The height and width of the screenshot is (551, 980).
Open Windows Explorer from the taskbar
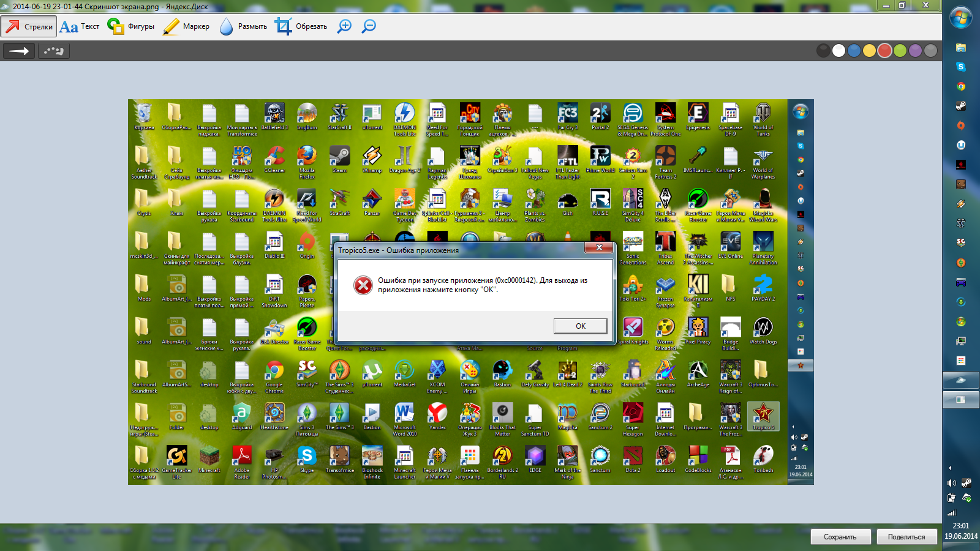tap(961, 47)
